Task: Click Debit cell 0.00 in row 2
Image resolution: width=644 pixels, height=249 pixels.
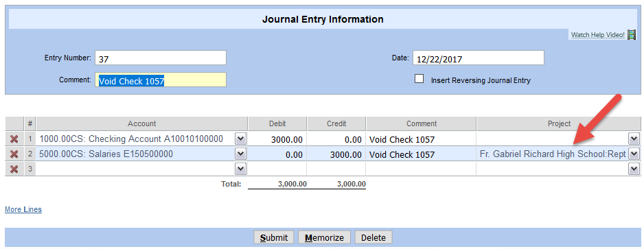Action: click(x=277, y=154)
